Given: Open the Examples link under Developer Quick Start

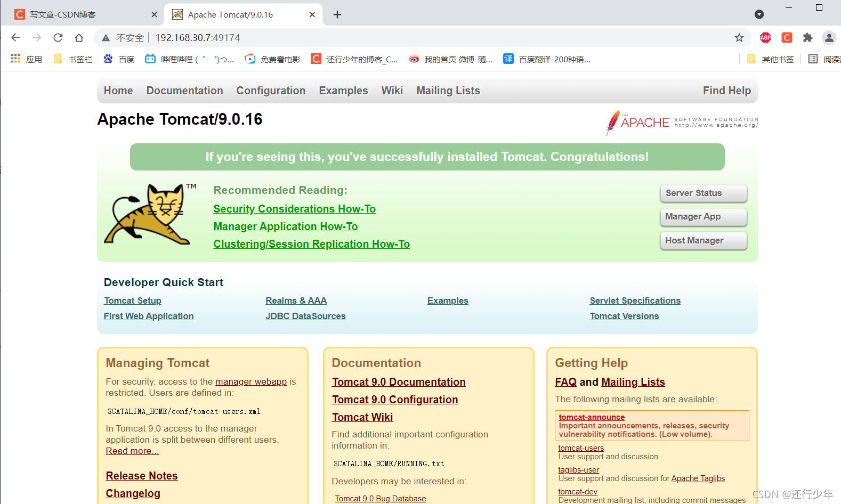Looking at the screenshot, I should [448, 300].
